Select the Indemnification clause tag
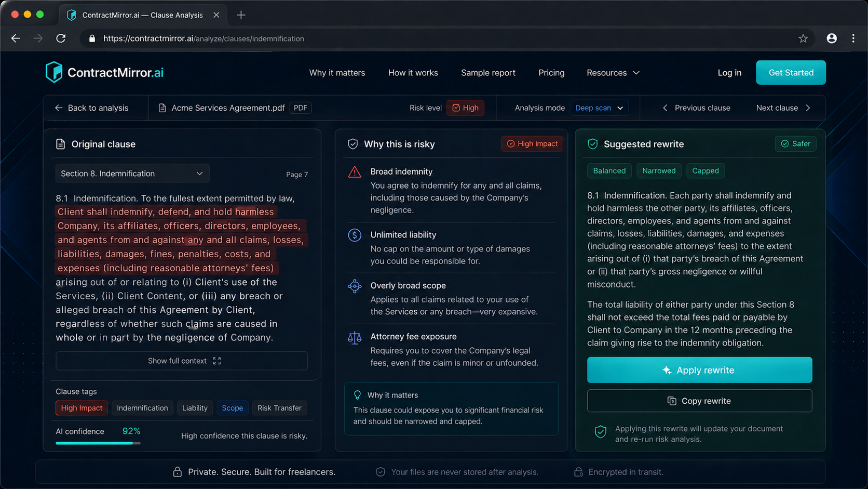The image size is (868, 489). point(142,408)
